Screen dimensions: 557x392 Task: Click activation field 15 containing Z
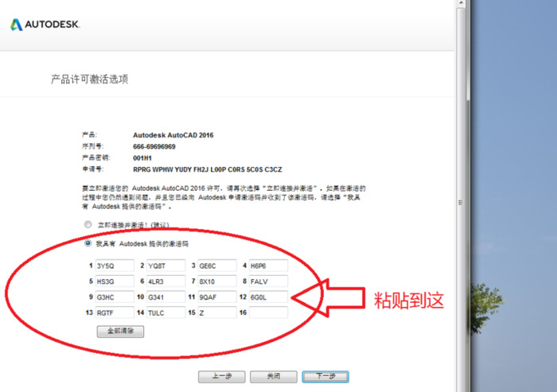pos(217,313)
